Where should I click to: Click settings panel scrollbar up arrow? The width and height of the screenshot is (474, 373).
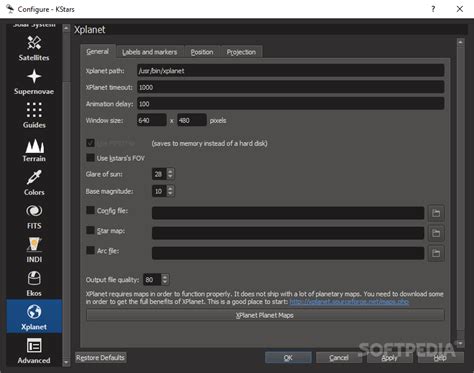460,42
